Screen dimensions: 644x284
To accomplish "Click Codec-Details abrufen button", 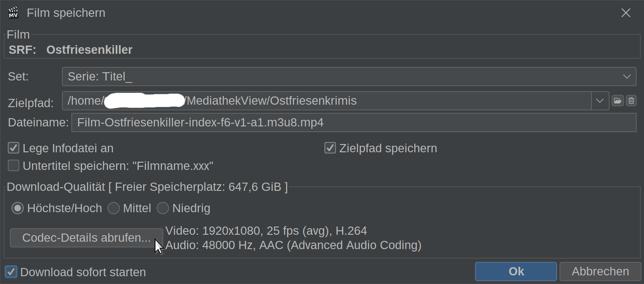I will pos(87,238).
